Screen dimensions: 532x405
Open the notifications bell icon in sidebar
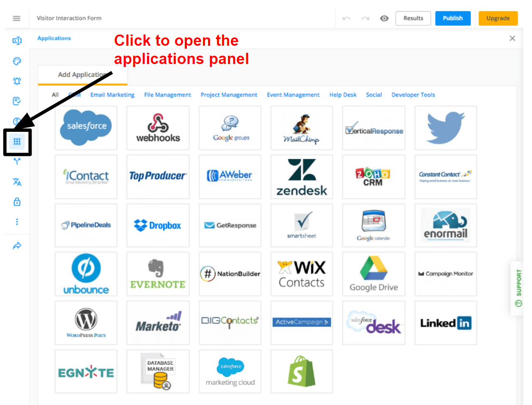(17, 81)
